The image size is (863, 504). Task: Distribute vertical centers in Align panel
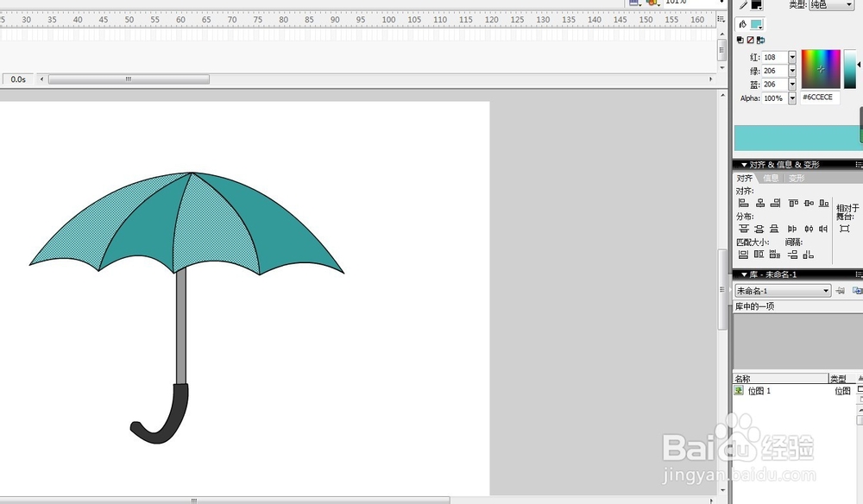coord(759,229)
